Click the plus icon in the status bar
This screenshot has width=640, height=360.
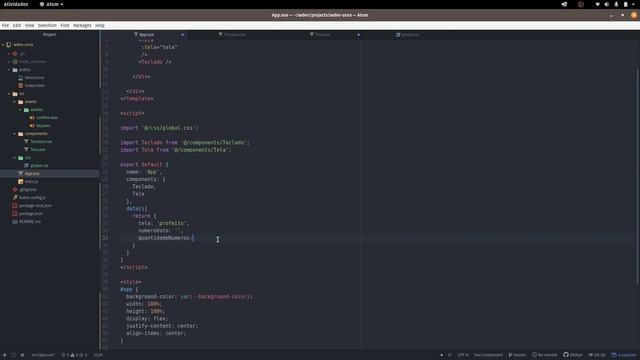tap(4, 355)
